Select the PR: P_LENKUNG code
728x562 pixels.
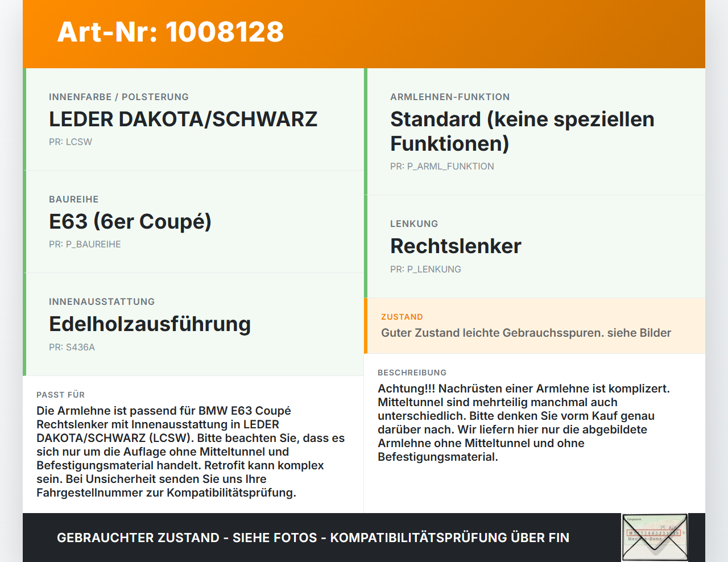tap(425, 269)
